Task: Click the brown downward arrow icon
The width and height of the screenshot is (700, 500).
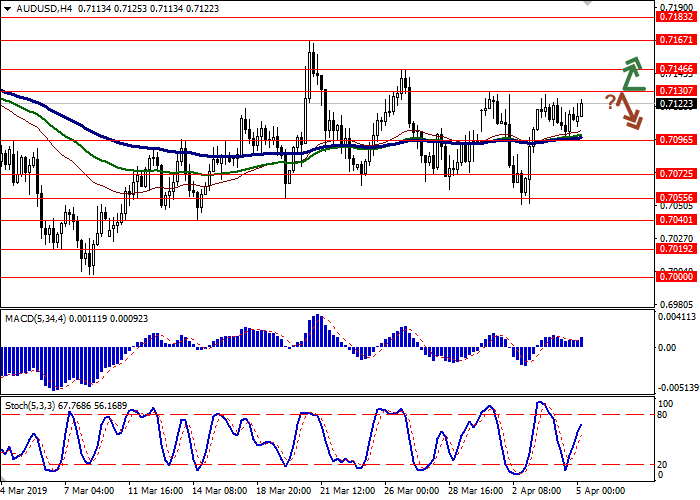Action: tap(629, 110)
